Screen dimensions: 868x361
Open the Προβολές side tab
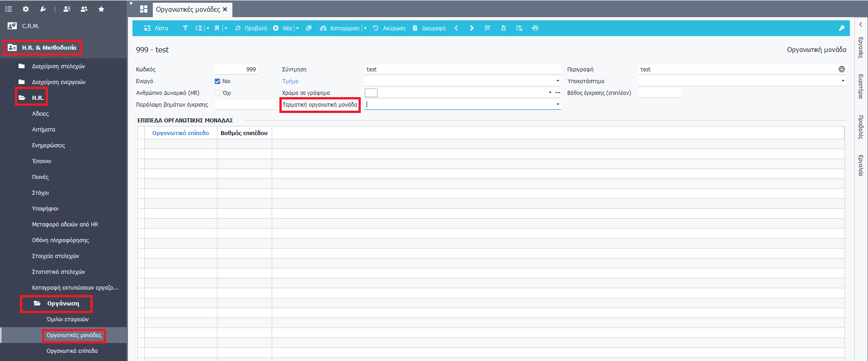tap(861, 127)
